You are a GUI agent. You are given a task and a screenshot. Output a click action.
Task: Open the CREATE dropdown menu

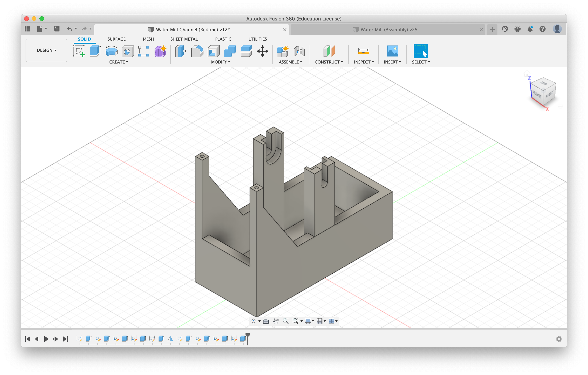[118, 62]
